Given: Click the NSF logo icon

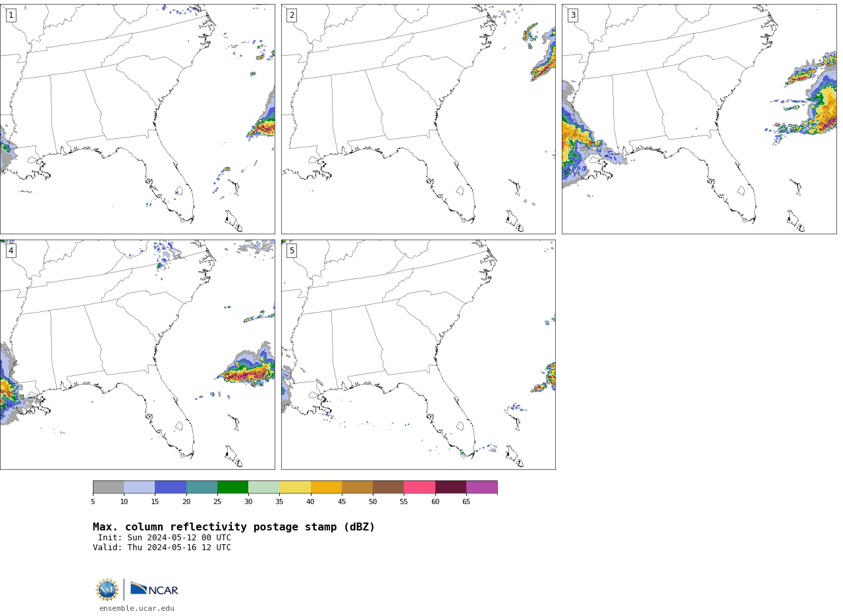Looking at the screenshot, I should point(107,590).
